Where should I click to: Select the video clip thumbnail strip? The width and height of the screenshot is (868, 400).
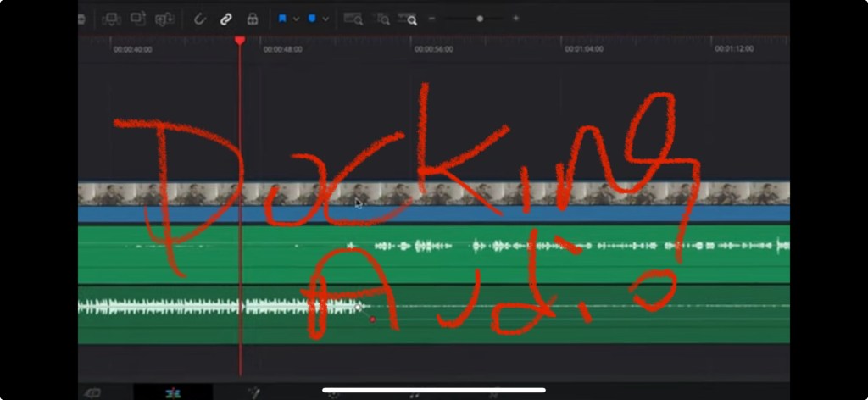[x=433, y=193]
